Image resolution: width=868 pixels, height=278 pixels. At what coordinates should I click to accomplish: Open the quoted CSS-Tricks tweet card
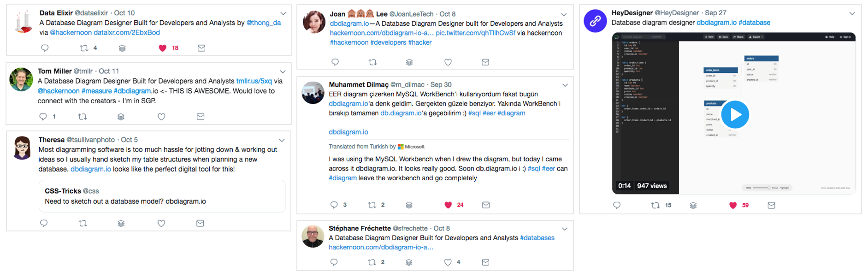pos(162,196)
